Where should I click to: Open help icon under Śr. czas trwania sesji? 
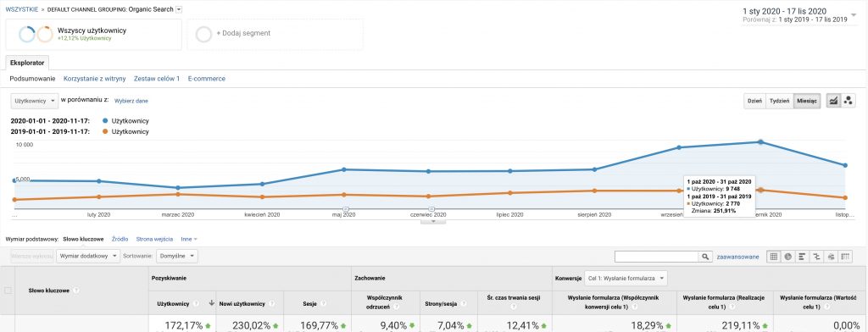click(x=513, y=306)
